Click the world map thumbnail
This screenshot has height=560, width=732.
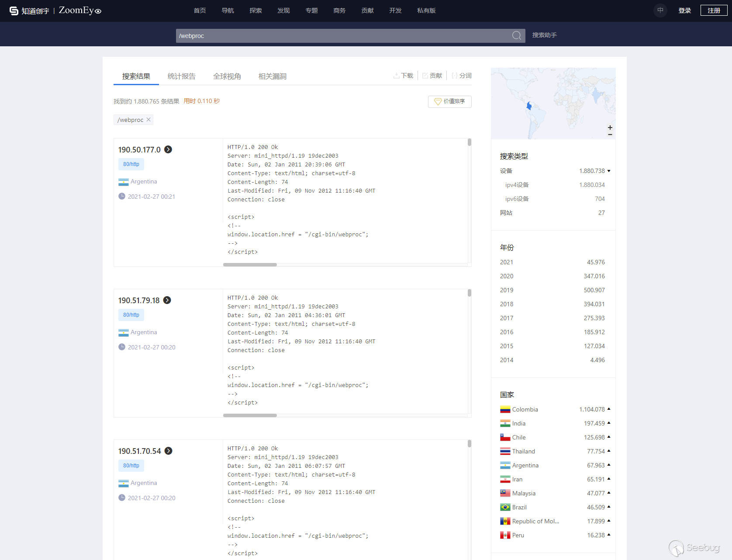pos(553,104)
